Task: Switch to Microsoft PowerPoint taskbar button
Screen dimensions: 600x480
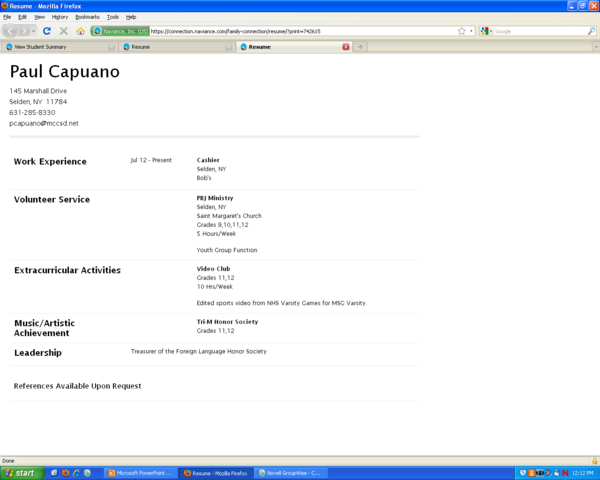Action: tap(141, 473)
